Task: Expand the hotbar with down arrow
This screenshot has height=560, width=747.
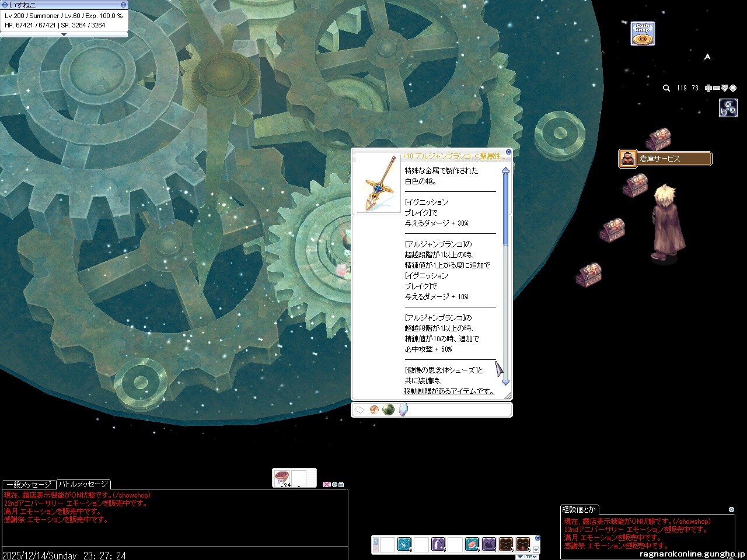Action: coord(536,549)
